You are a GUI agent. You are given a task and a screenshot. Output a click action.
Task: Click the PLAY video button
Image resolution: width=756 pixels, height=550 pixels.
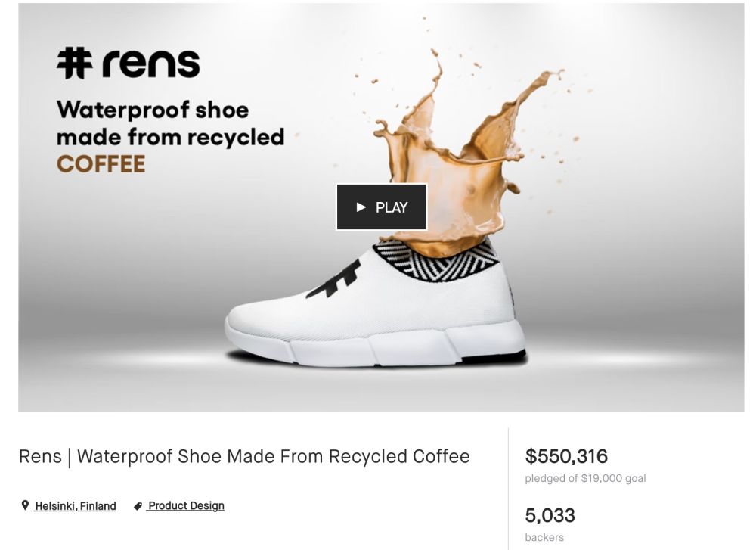pyautogui.click(x=381, y=207)
